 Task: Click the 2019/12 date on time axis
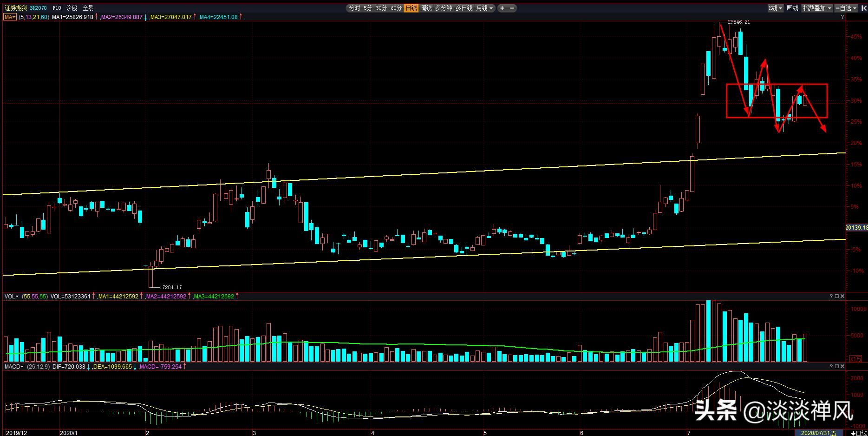pos(16,433)
